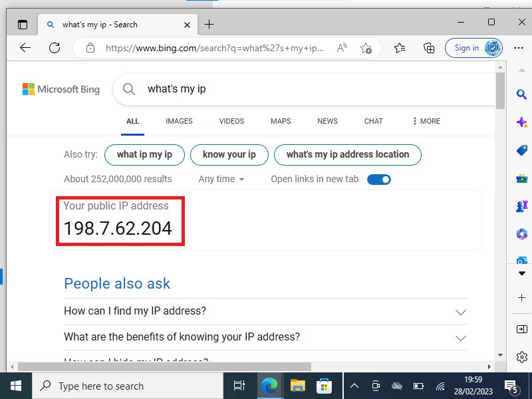Click the browser refresh icon
The image size is (532, 399).
[55, 48]
